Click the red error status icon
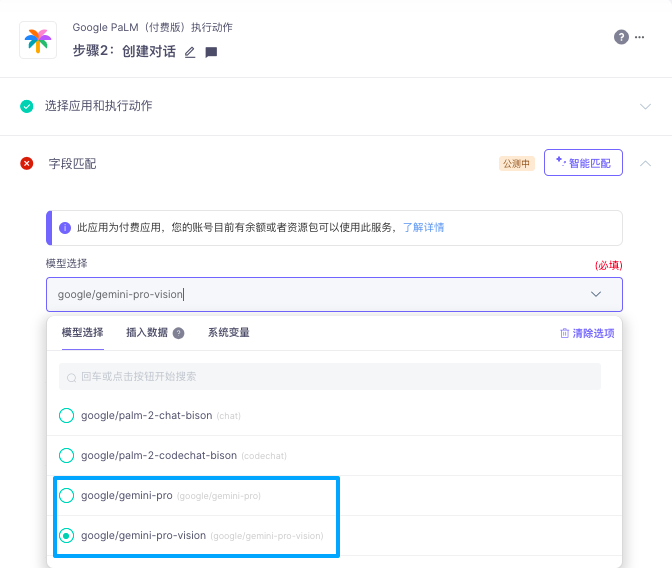Viewport: 672px width, 568px height. (x=27, y=163)
